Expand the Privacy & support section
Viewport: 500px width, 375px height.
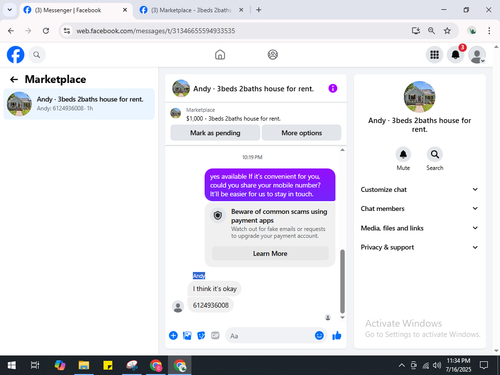[419, 247]
